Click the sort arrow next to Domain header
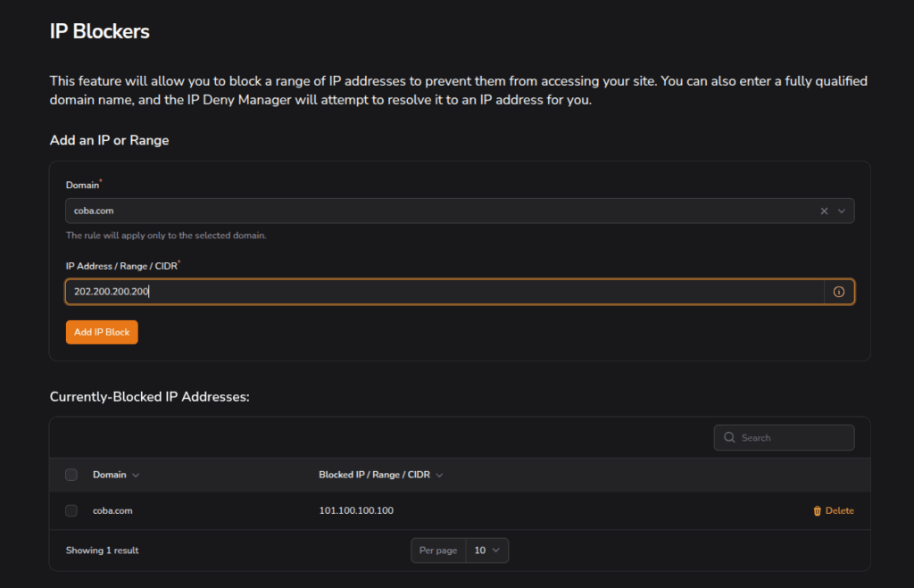 (136, 476)
